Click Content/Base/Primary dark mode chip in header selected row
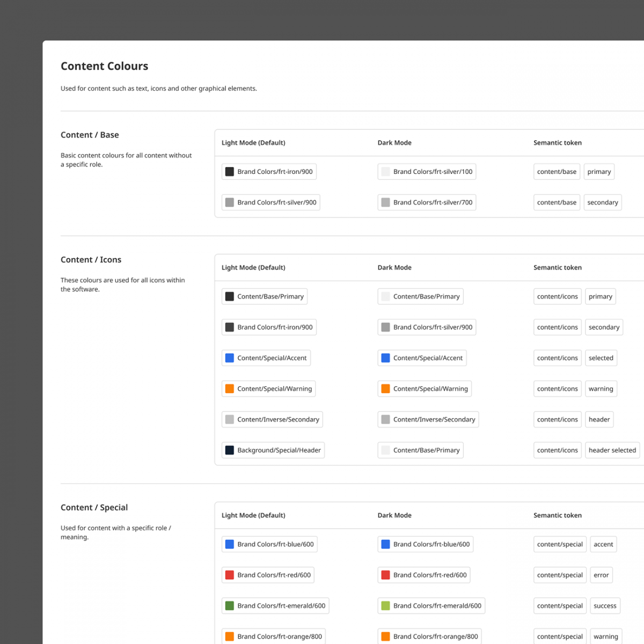Image resolution: width=644 pixels, height=644 pixels. click(x=420, y=450)
